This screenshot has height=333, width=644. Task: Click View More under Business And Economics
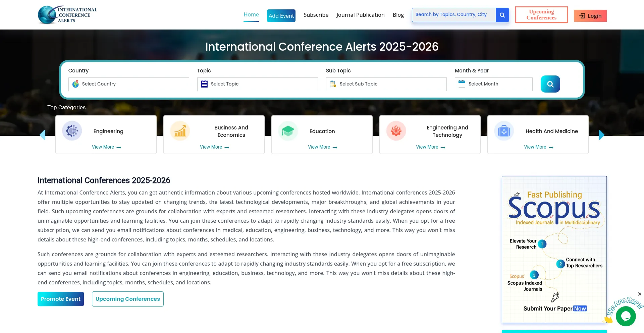[x=215, y=147]
